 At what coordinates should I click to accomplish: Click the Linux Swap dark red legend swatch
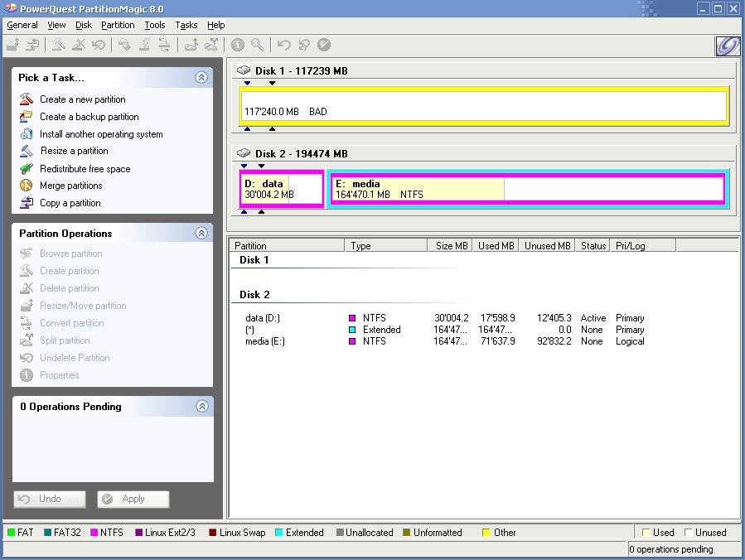point(213,533)
